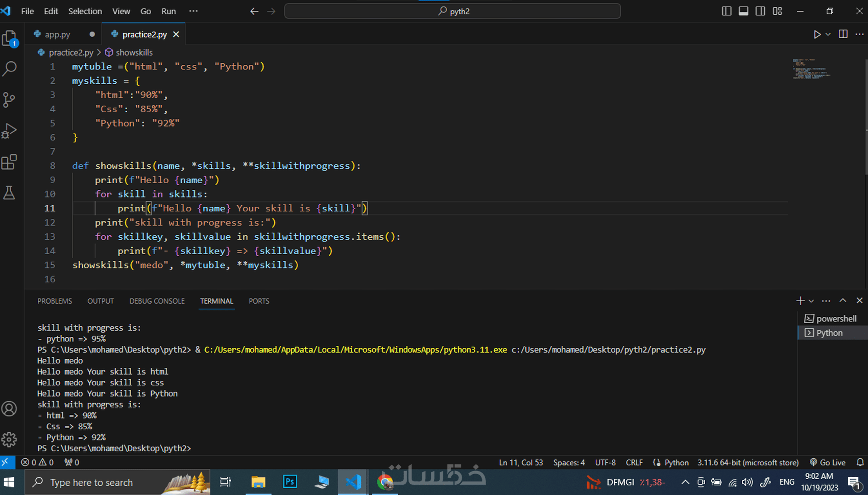This screenshot has height=495, width=868.
Task: Click Go Live in status bar
Action: tap(828, 462)
